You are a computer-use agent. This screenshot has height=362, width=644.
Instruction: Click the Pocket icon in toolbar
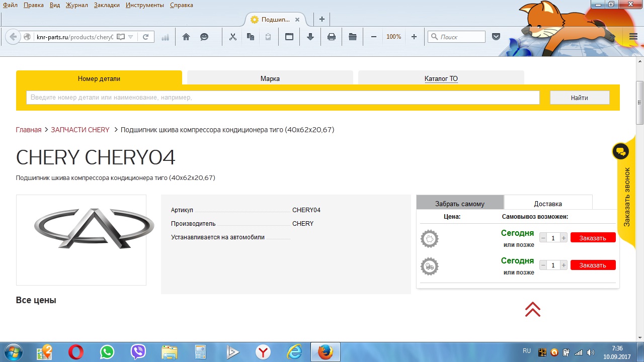496,37
